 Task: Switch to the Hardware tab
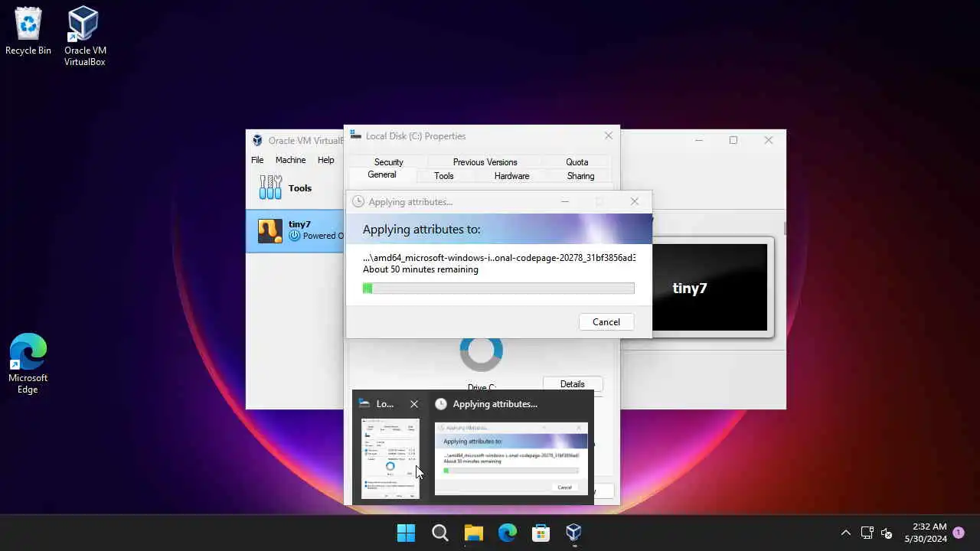511,176
